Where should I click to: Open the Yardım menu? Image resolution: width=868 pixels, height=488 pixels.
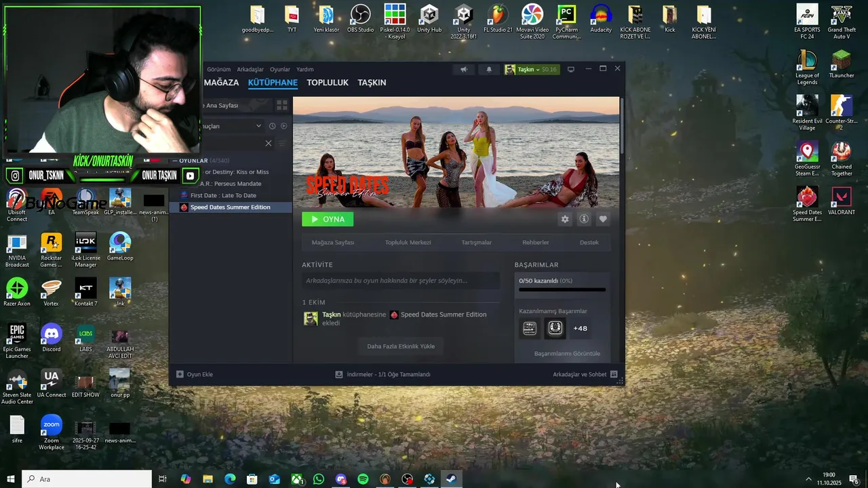coord(305,69)
